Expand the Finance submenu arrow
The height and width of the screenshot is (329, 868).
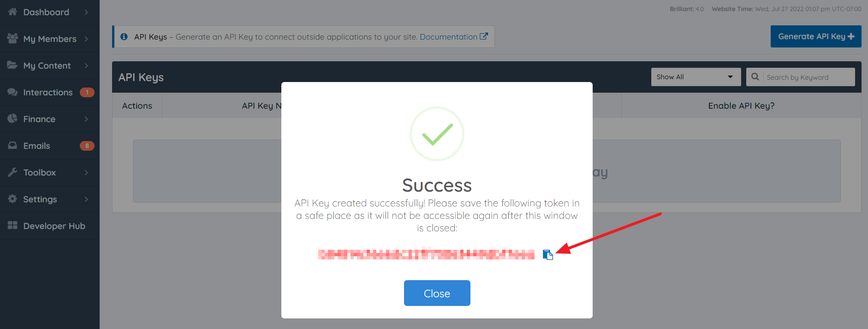86,119
